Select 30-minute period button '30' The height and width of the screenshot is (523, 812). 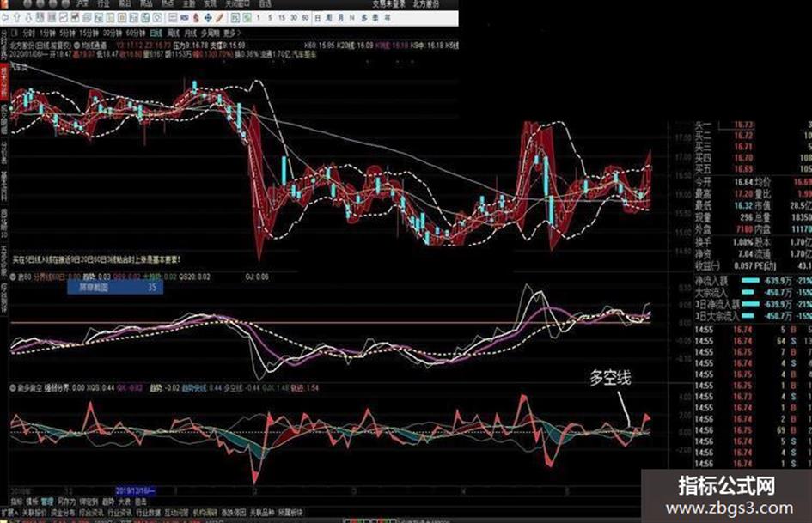[294, 18]
